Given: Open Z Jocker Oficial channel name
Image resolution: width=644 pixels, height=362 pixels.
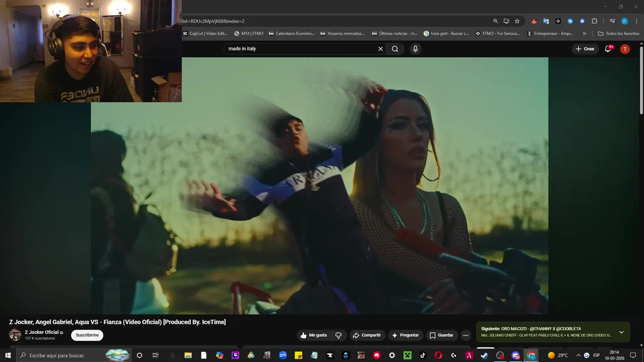Looking at the screenshot, I should pos(42,332).
